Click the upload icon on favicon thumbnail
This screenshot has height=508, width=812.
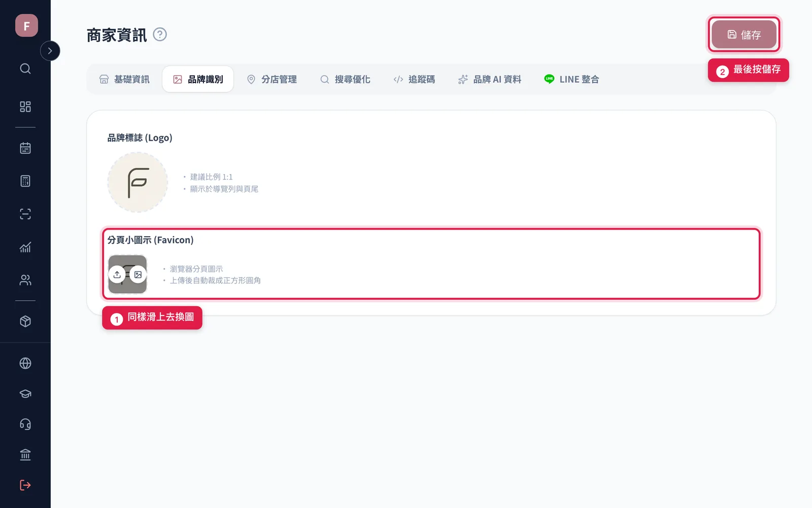(x=117, y=274)
